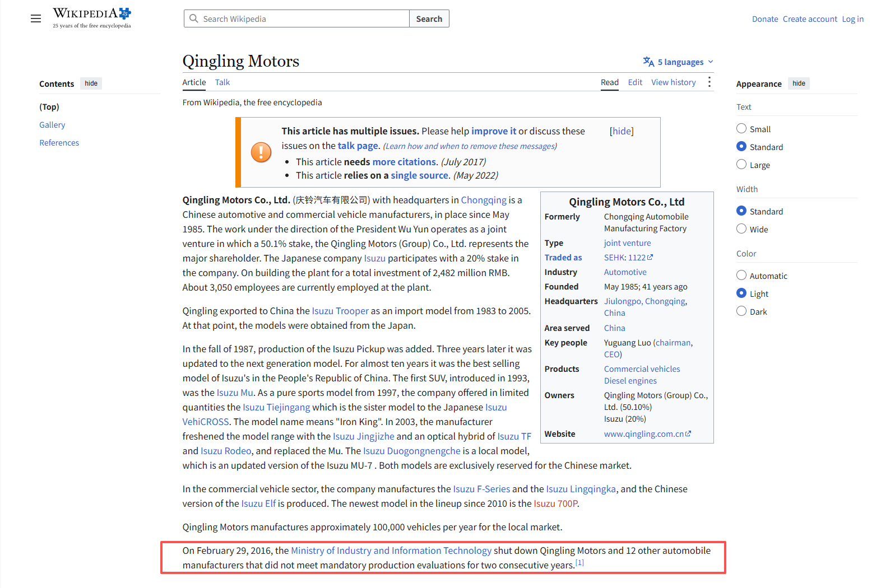Open the joint venture infobox link
The height and width of the screenshot is (588, 895).
(x=627, y=243)
